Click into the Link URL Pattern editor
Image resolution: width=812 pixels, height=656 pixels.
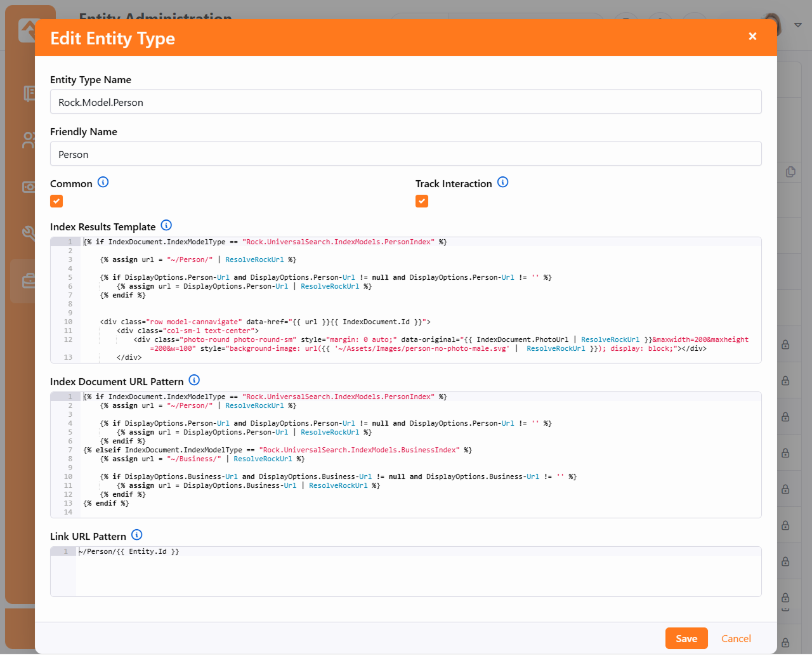point(419,571)
